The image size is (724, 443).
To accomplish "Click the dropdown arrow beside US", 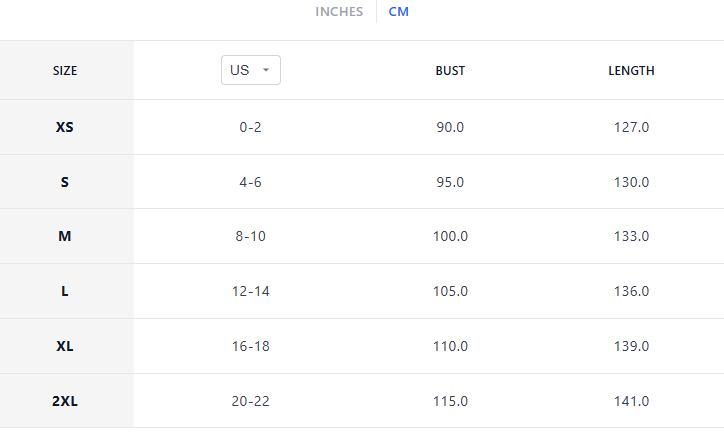I will tap(266, 70).
